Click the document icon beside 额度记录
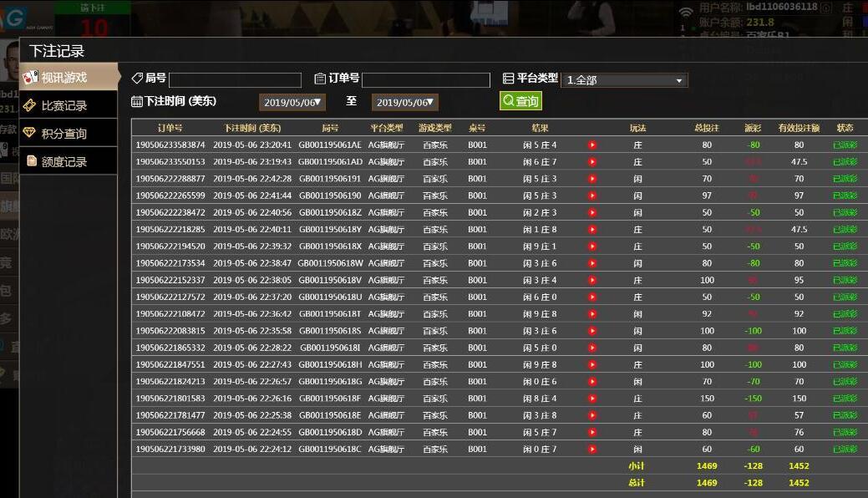This screenshot has width=868, height=498. click(32, 160)
